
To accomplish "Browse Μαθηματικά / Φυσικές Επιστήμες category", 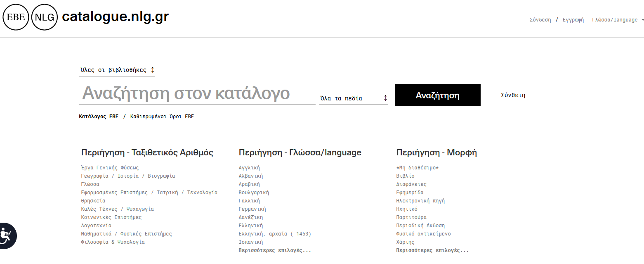I will point(127,234).
